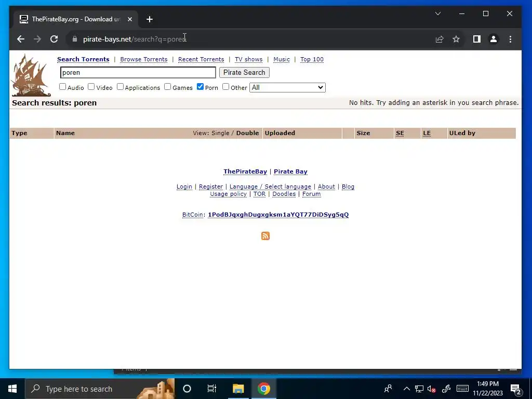This screenshot has height=399, width=532.
Task: Show hidden system tray icons
Action: (x=407, y=389)
